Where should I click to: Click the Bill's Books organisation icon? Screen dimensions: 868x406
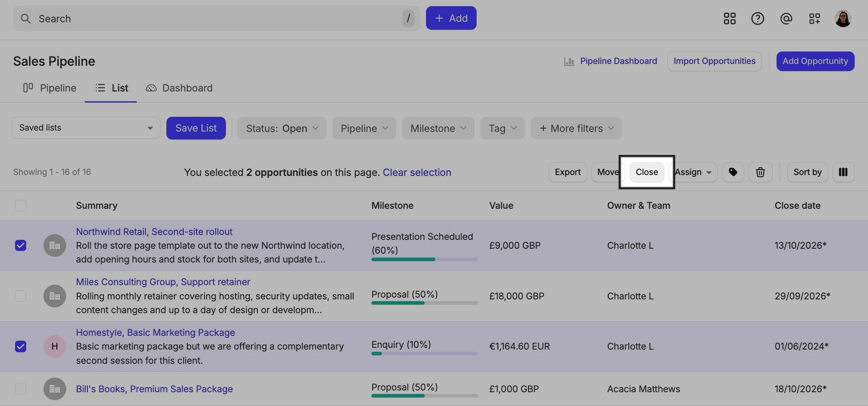click(x=55, y=389)
